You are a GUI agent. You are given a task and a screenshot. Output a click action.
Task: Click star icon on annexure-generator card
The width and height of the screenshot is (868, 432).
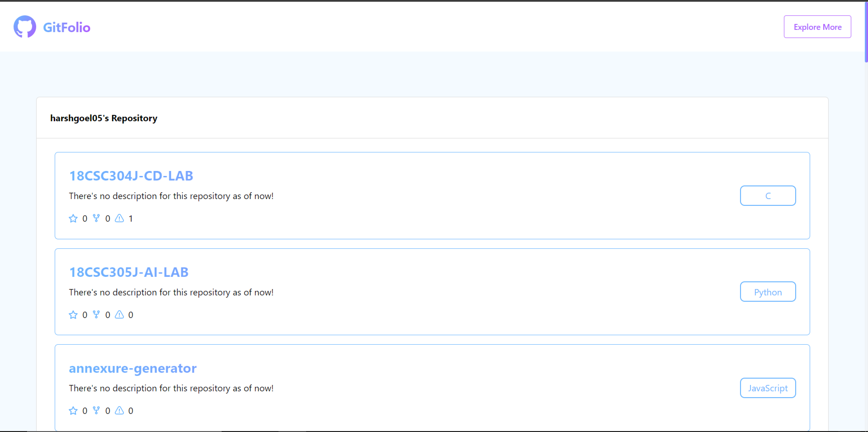[73, 410]
